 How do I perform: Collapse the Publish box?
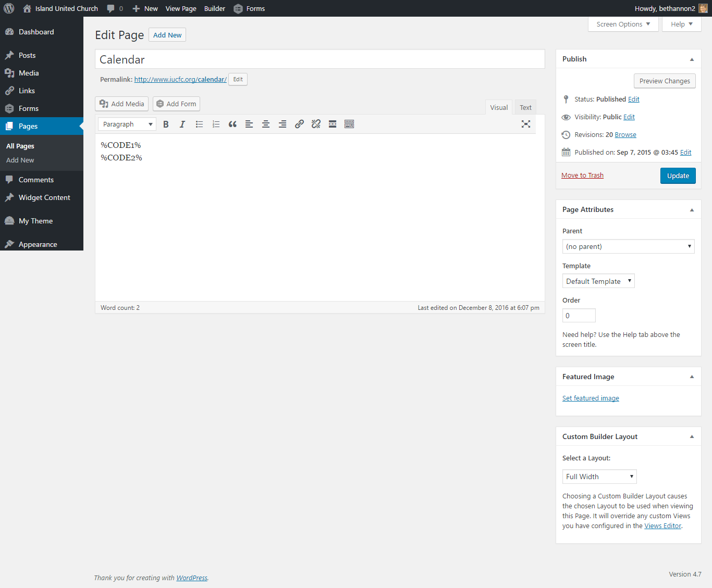692,59
